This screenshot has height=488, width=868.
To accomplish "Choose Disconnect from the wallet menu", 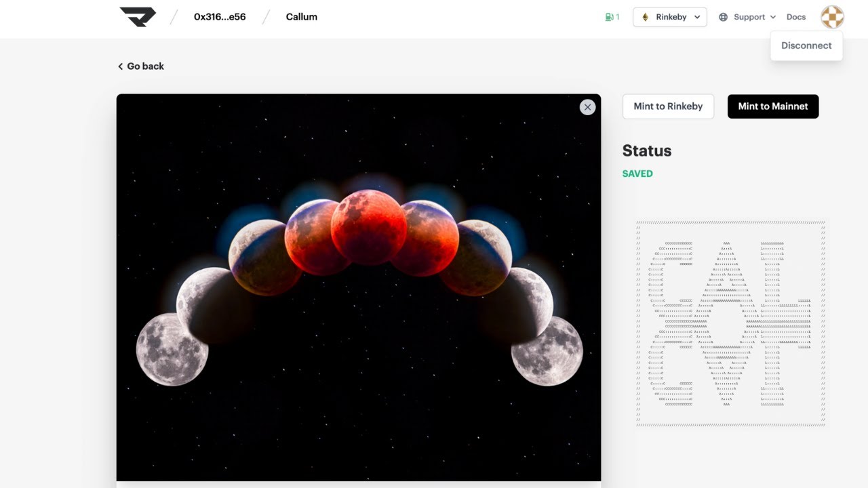I will (806, 45).
